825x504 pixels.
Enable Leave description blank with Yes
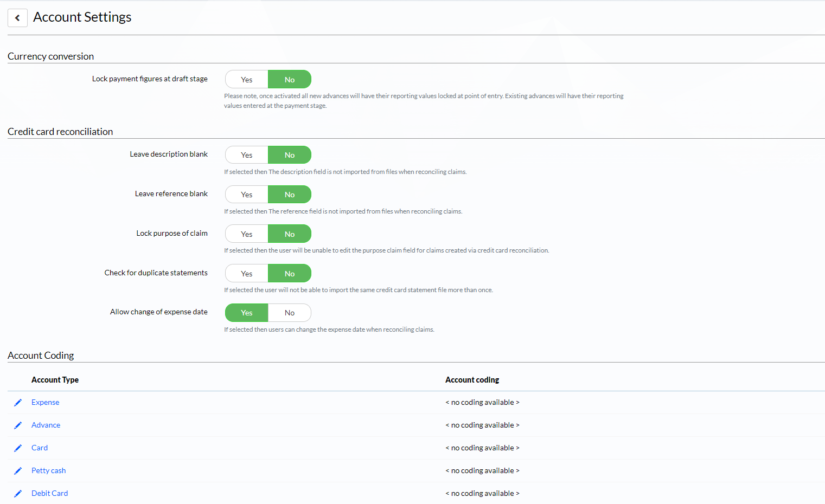[x=247, y=155]
